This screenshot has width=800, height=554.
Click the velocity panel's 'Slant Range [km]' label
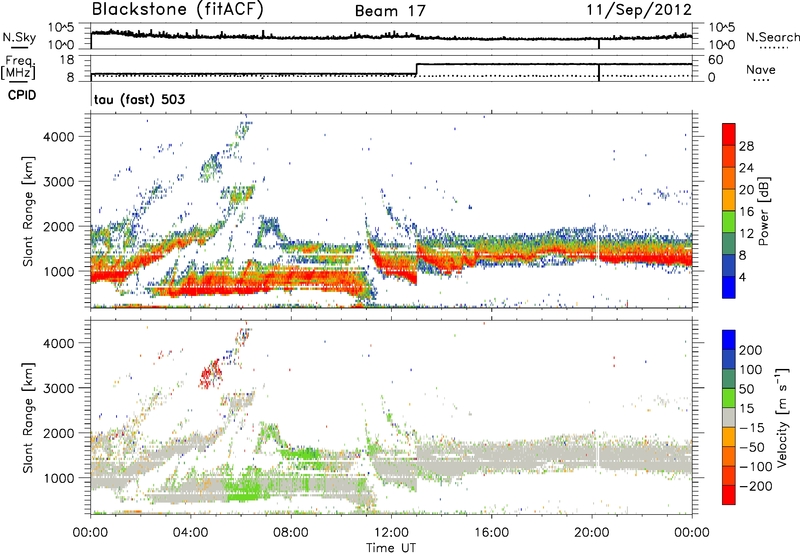28,418
